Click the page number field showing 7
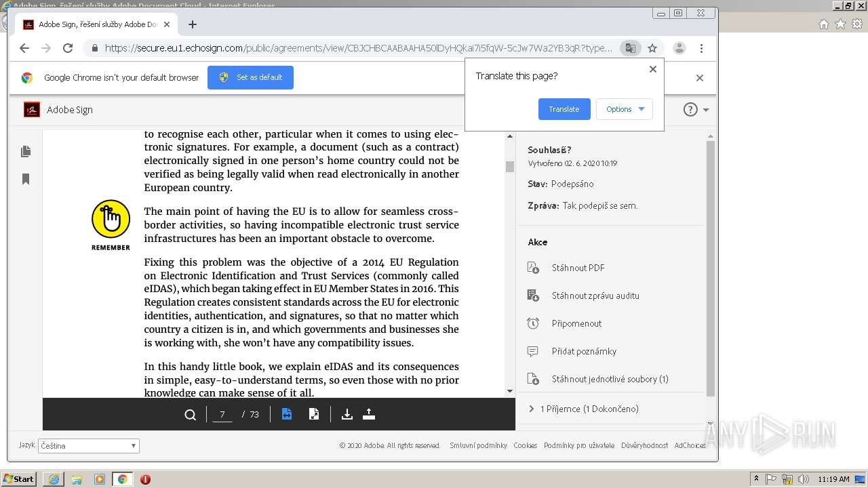 click(x=222, y=415)
